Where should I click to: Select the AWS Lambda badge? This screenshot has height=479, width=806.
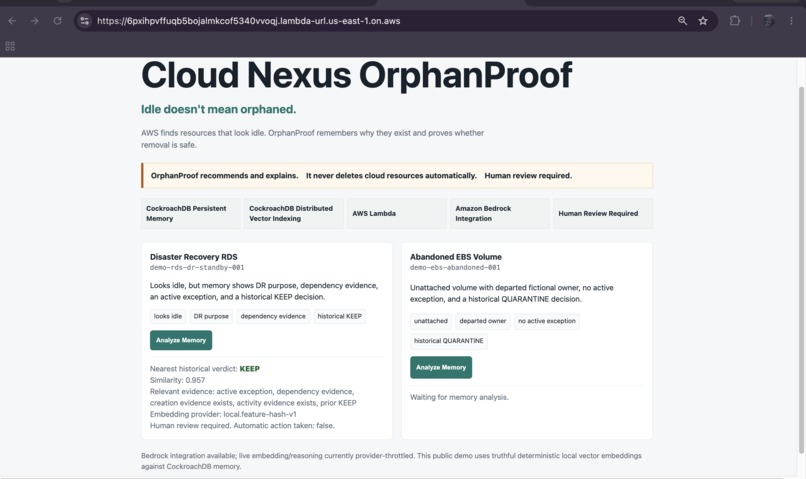(x=397, y=213)
